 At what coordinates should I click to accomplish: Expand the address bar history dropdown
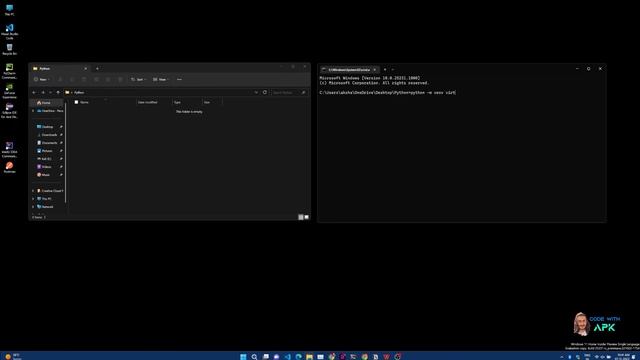(256, 93)
